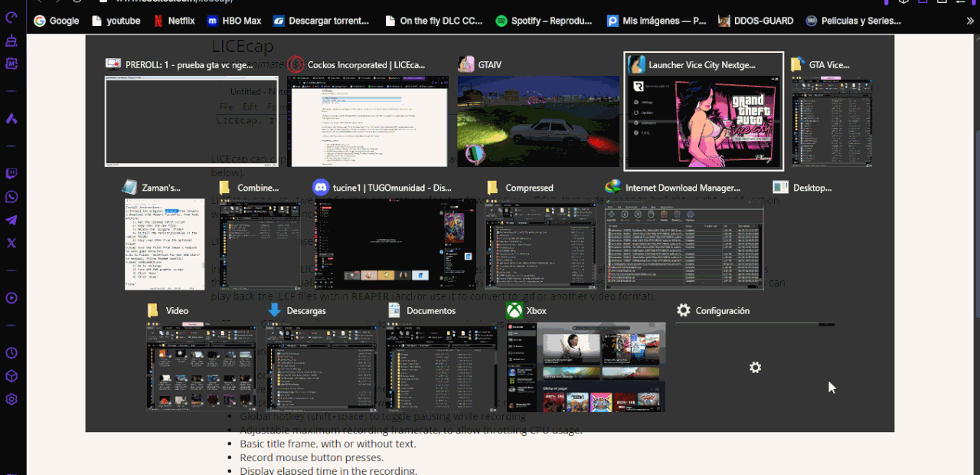Open the X (Twitter) sidebar panel
This screenshot has width=980, height=475.
point(11,244)
